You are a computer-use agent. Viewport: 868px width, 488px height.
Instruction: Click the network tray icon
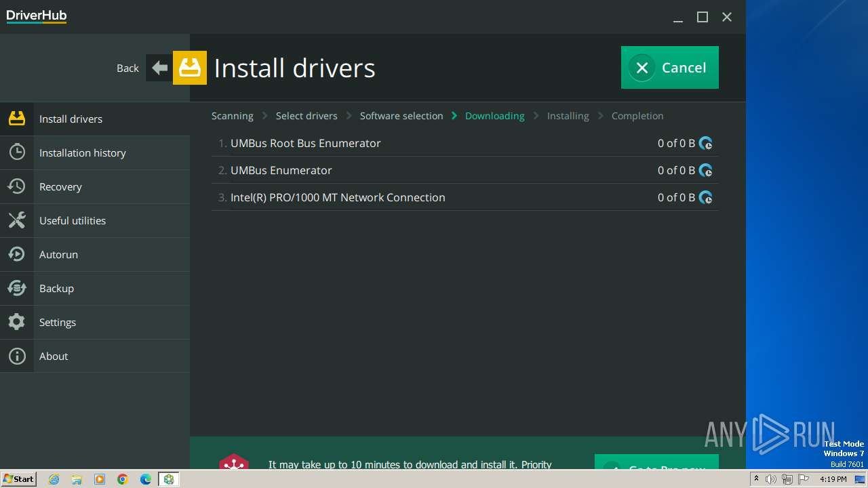pyautogui.click(x=787, y=479)
